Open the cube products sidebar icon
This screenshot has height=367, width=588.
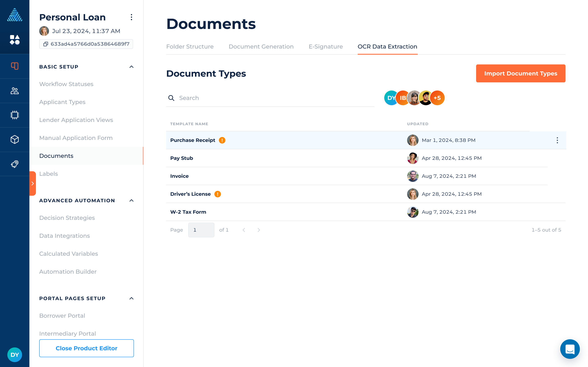click(x=14, y=140)
